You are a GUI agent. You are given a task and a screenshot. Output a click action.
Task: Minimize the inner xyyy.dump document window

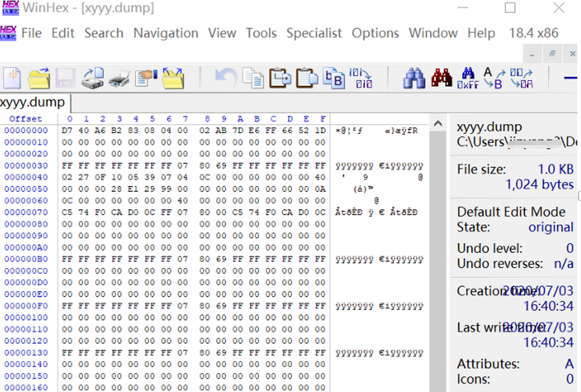(532, 54)
